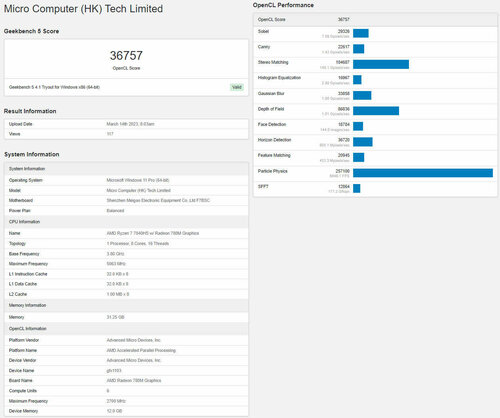Click the Feature Matching benchmark label

pos(274,156)
